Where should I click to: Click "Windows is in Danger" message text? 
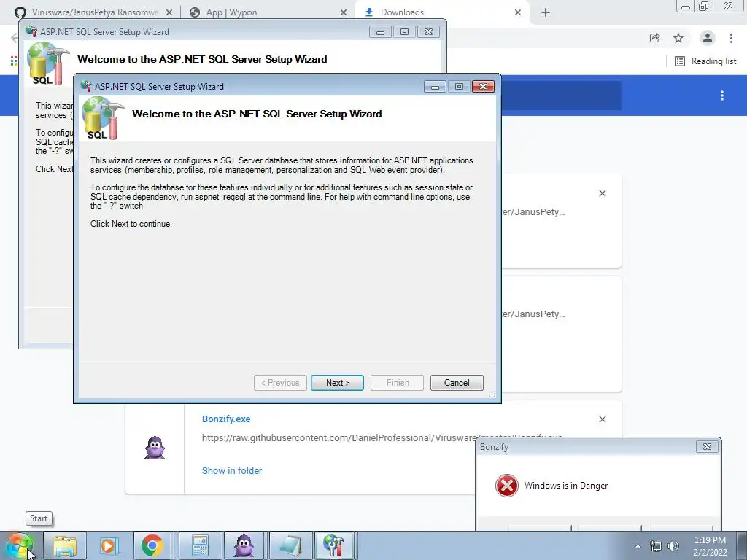[566, 486]
